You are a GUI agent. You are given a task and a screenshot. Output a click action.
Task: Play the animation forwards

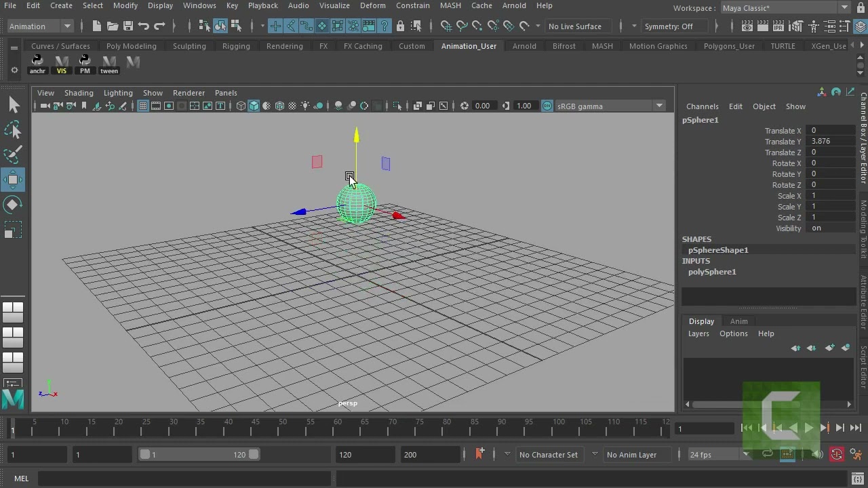808,428
